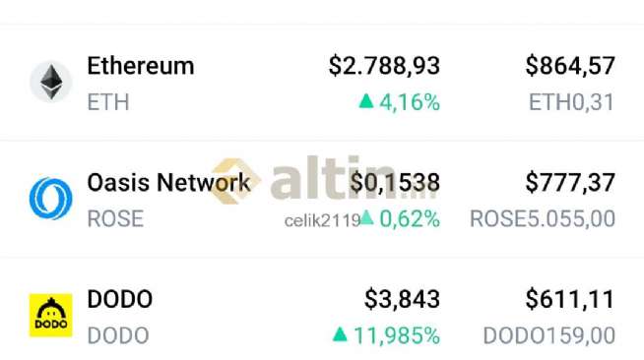The width and height of the screenshot is (644, 360).
Task: Click the green up arrow beside 0,62%
Action: point(366,217)
